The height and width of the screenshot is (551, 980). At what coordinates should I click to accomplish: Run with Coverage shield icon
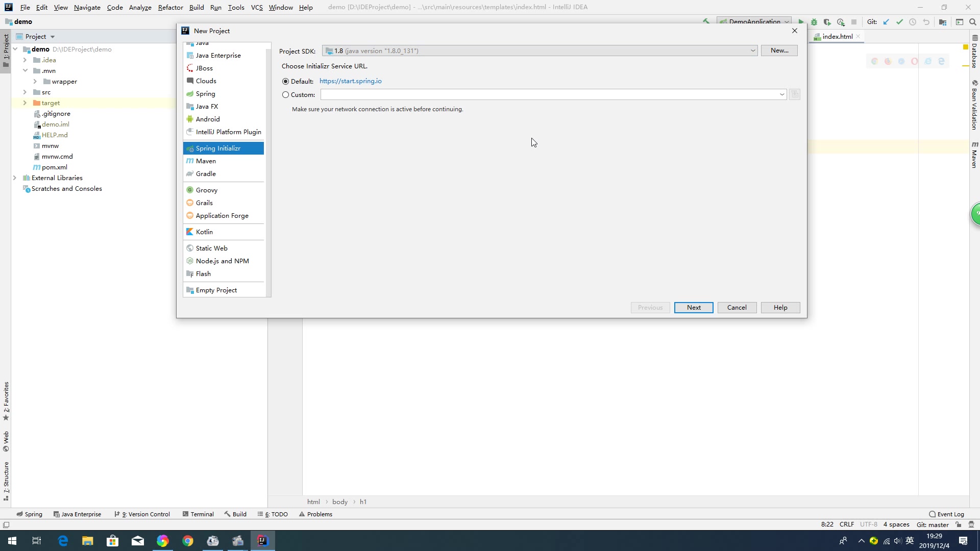click(x=827, y=22)
